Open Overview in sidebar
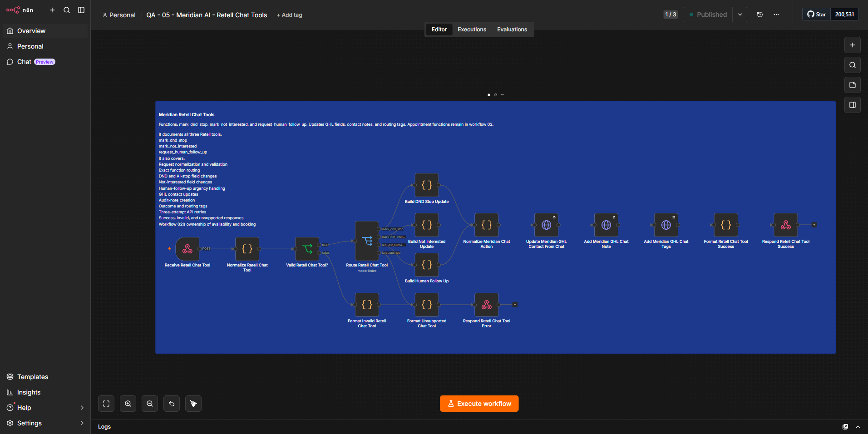Viewport: 868px width, 434px height. click(x=45, y=31)
